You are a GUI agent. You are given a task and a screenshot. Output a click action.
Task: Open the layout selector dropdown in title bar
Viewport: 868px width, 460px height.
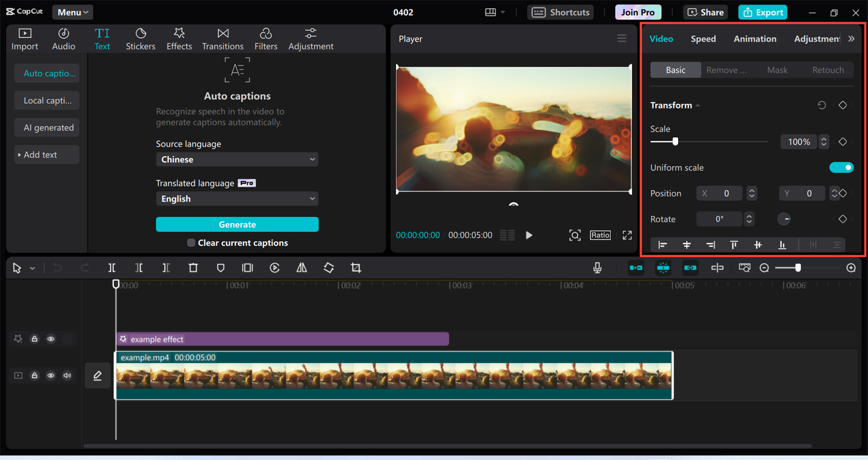[x=495, y=12]
